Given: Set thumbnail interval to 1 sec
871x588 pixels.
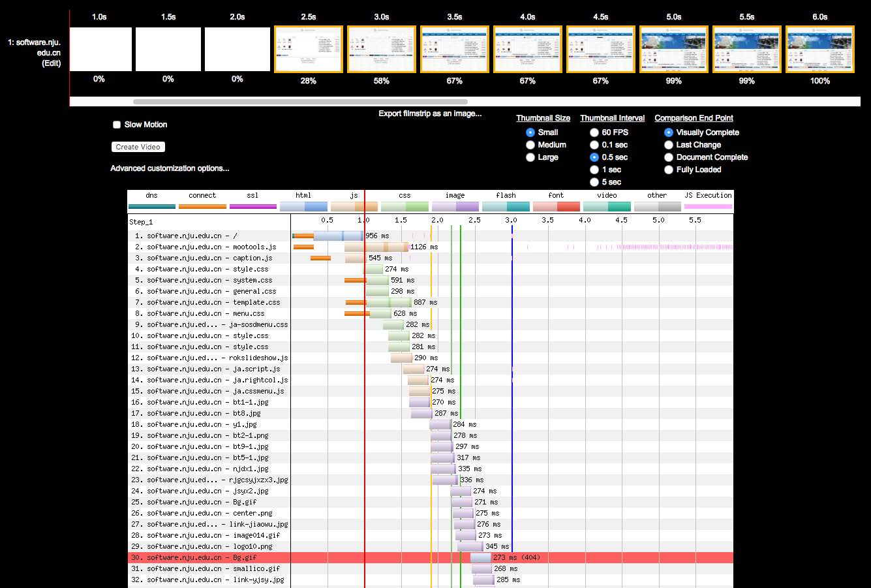Looking at the screenshot, I should pyautogui.click(x=594, y=170).
